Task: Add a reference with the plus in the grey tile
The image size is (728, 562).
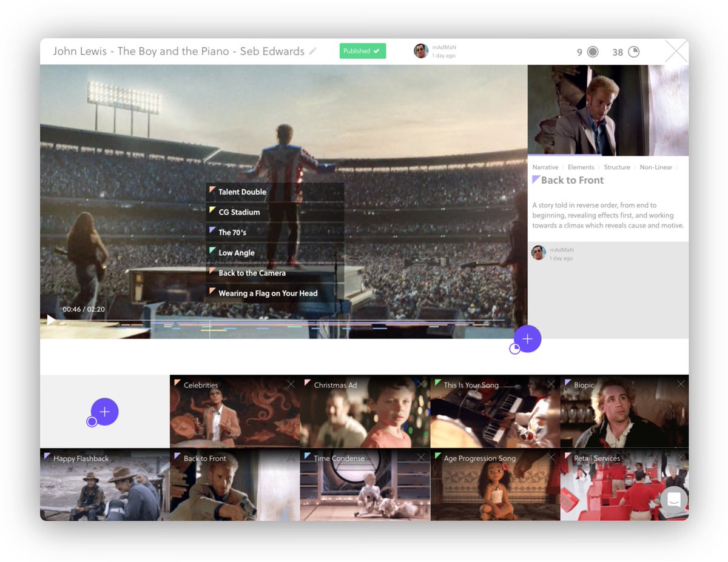Action: [x=104, y=412]
